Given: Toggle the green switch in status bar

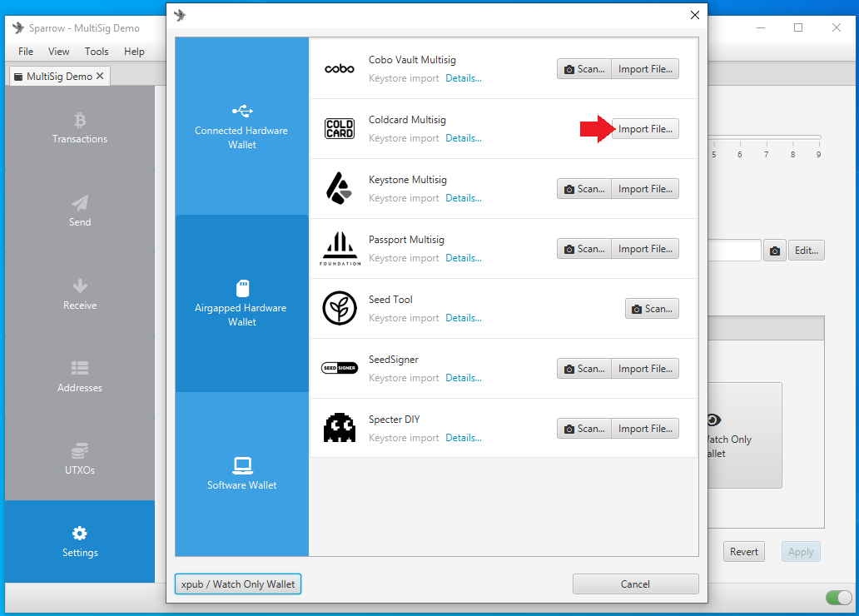Looking at the screenshot, I should coord(838,598).
